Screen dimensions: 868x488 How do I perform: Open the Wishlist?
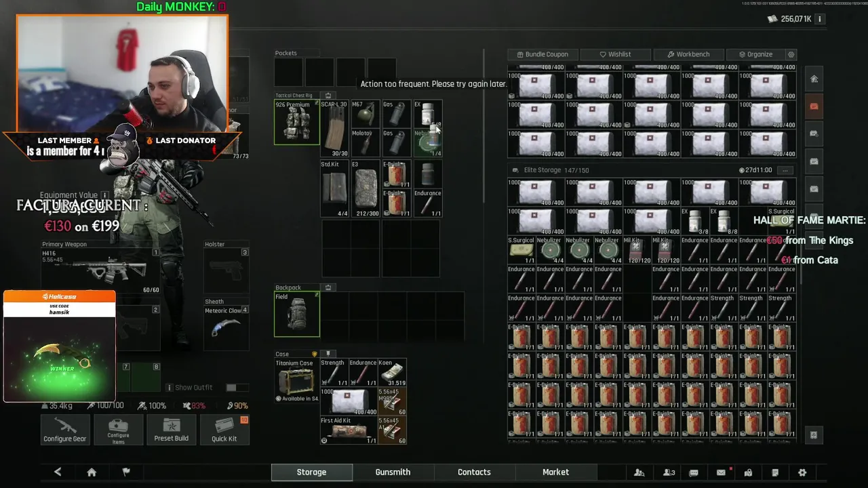[615, 54]
